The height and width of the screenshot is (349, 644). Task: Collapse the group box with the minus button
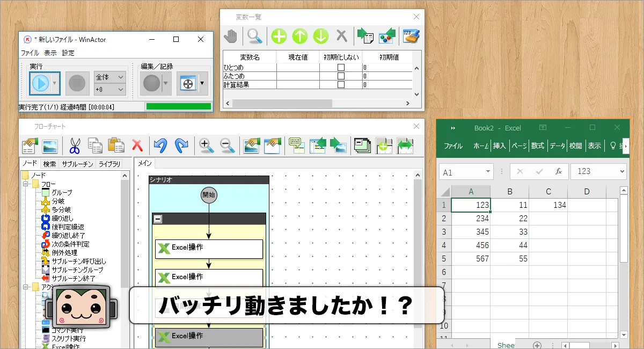click(x=158, y=219)
